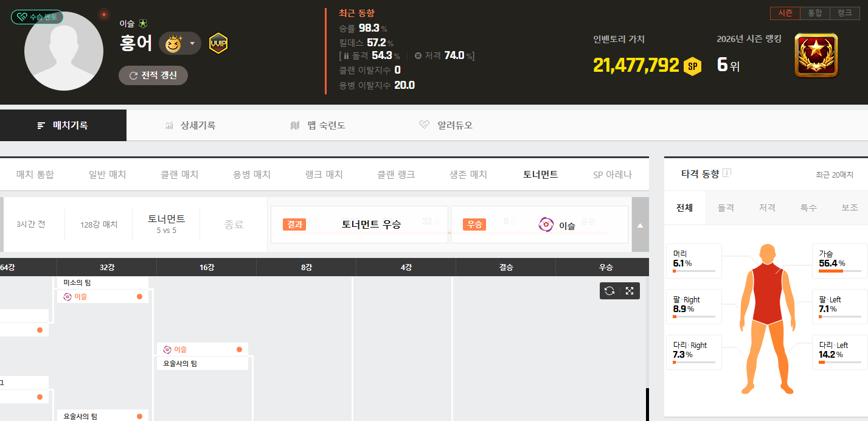Image resolution: width=868 pixels, height=421 pixels.
Task: Click the green clan star icon beside 이슬
Action: point(143,24)
